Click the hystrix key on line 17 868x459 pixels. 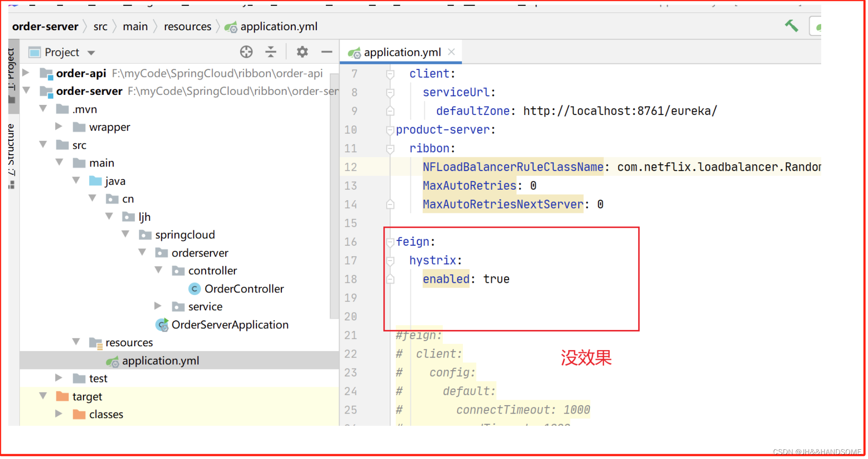pyautogui.click(x=433, y=261)
